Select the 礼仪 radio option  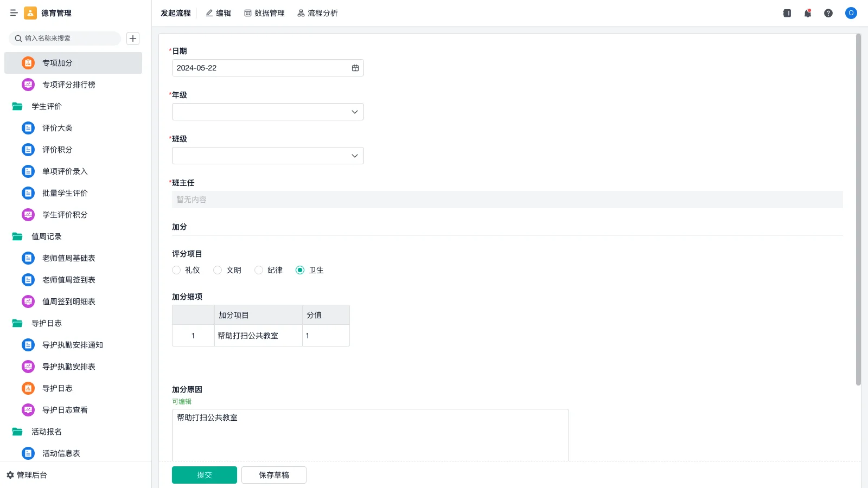click(x=176, y=269)
